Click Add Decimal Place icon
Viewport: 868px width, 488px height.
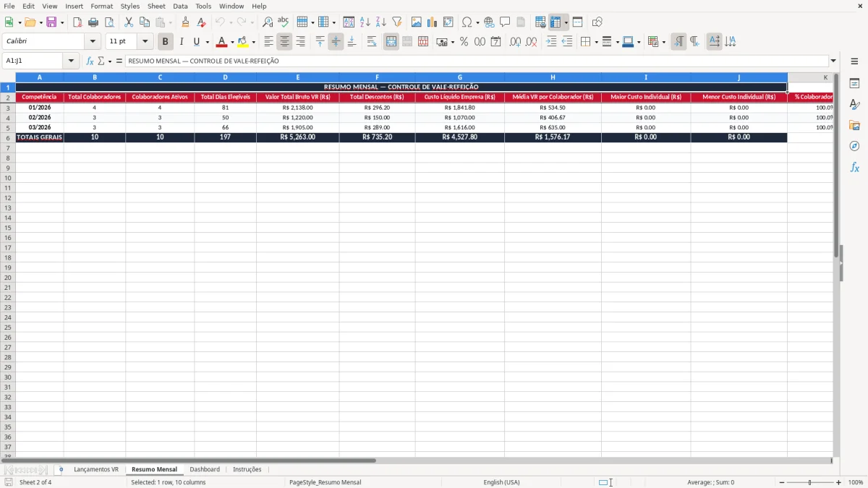coord(515,42)
